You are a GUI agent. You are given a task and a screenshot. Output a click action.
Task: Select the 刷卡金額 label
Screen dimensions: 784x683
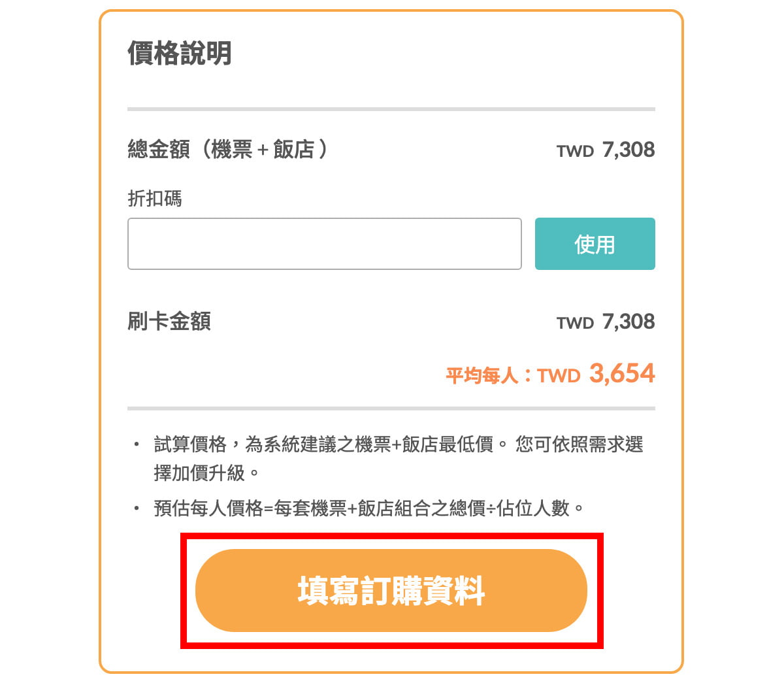(x=169, y=322)
